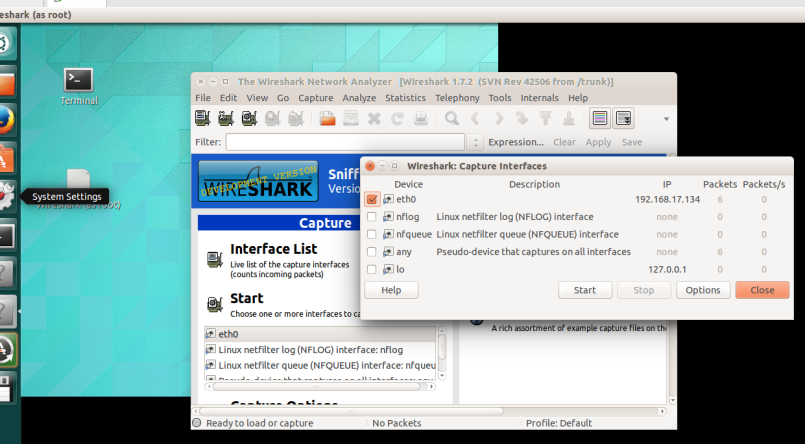This screenshot has width=806, height=444.
Task: Click the main window bottom horizontal scrollbar
Action: tap(352, 411)
